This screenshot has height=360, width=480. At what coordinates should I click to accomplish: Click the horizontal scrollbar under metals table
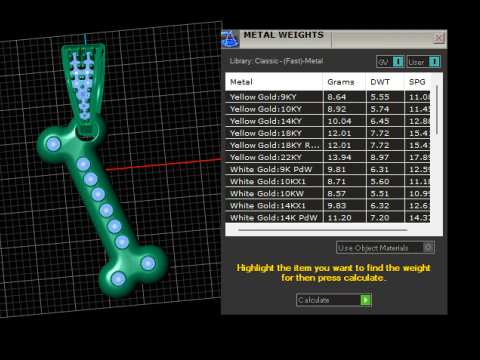pyautogui.click(x=323, y=230)
